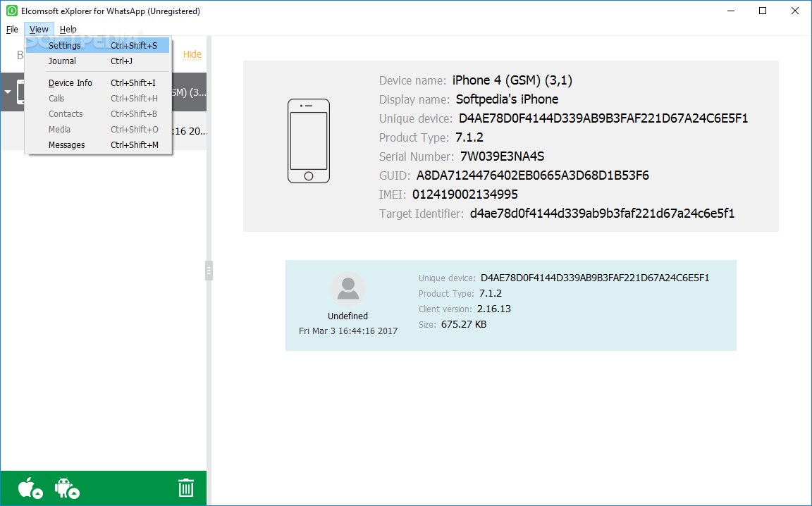Click the trash delete icon
Screen dimensions: 812x506
(186, 488)
